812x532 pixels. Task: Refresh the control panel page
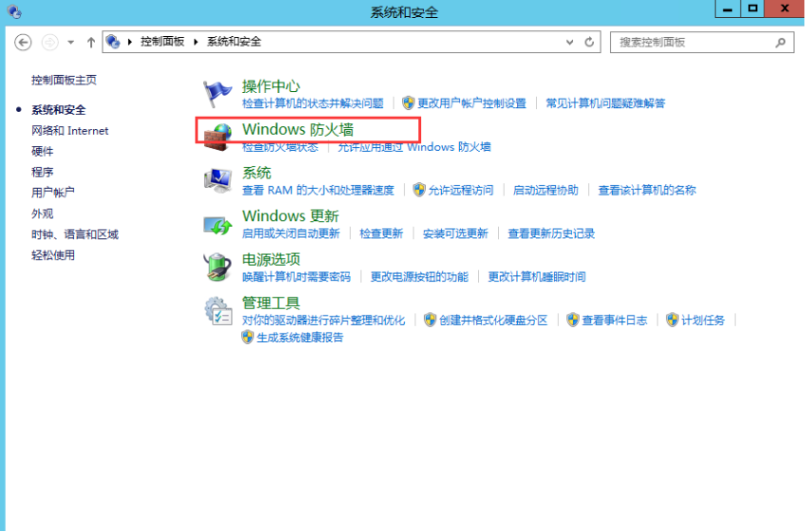(589, 42)
